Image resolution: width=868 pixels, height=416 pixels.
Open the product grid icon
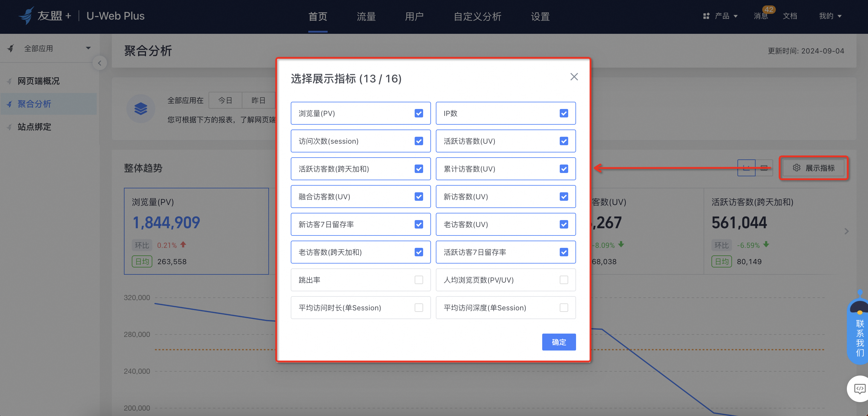tap(706, 16)
